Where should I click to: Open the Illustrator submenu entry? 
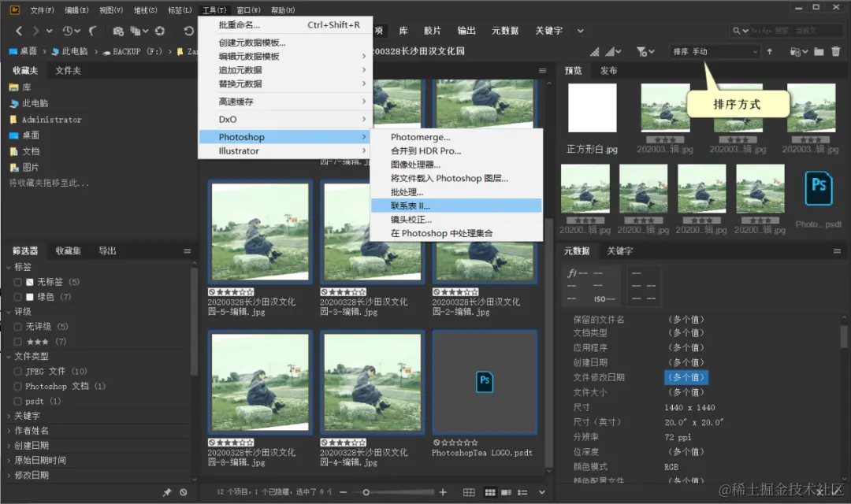point(285,151)
